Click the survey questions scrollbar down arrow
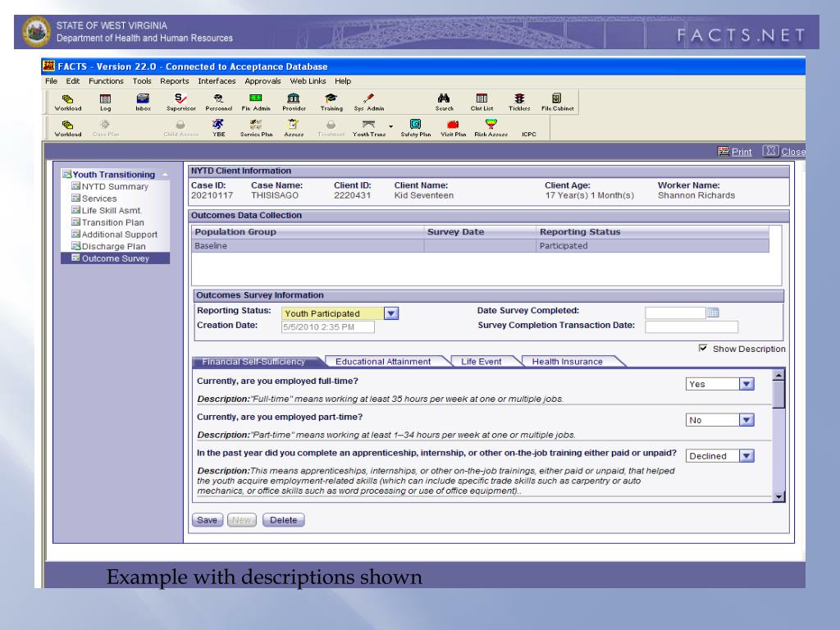This screenshot has height=630, width=840. pos(779,496)
